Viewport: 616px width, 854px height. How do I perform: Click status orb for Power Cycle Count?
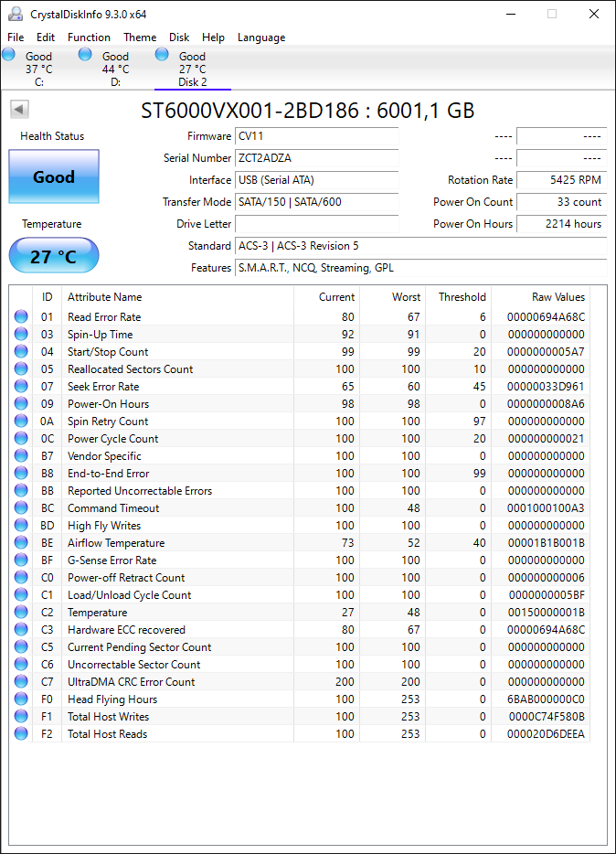(x=21, y=439)
